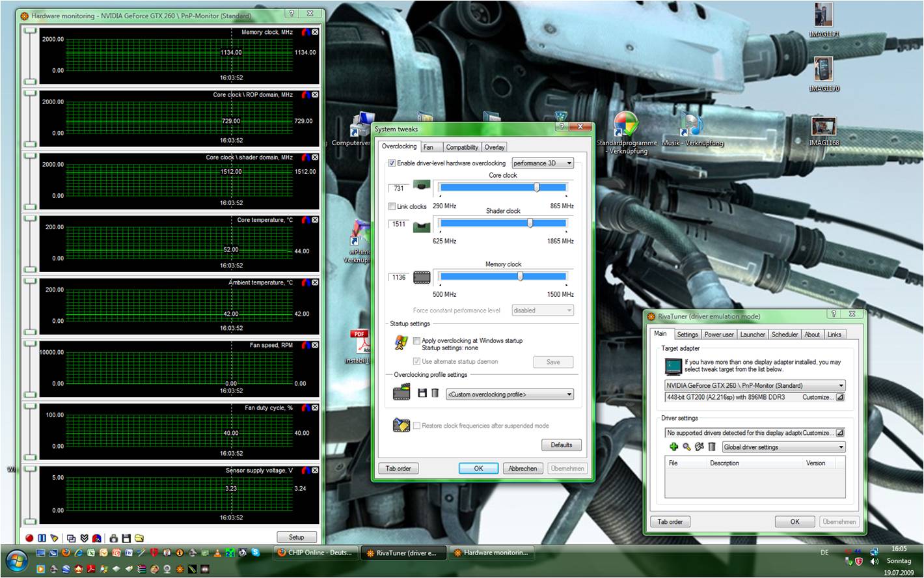Open the Settings tab in RivaTuner
This screenshot has height=578, width=924.
[687, 335]
